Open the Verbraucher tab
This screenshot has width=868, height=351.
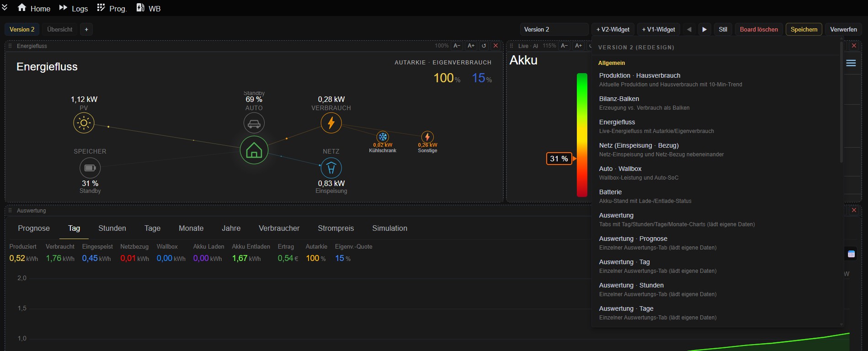(x=279, y=228)
